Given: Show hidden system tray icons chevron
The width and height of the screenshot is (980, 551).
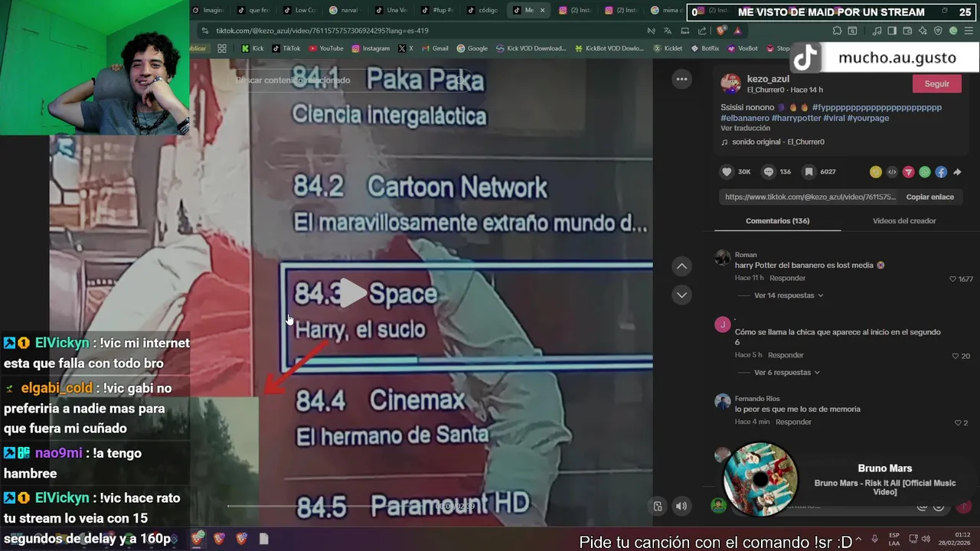Looking at the screenshot, I should pyautogui.click(x=858, y=539).
